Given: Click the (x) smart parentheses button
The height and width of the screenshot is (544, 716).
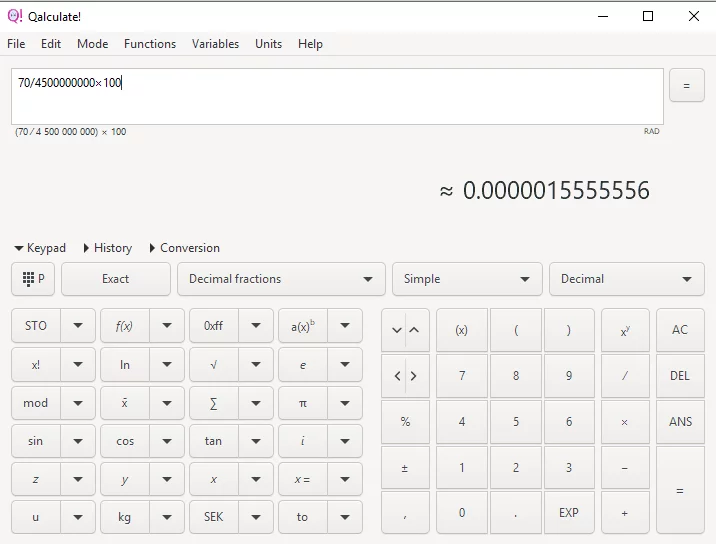Looking at the screenshot, I should coord(462,330).
